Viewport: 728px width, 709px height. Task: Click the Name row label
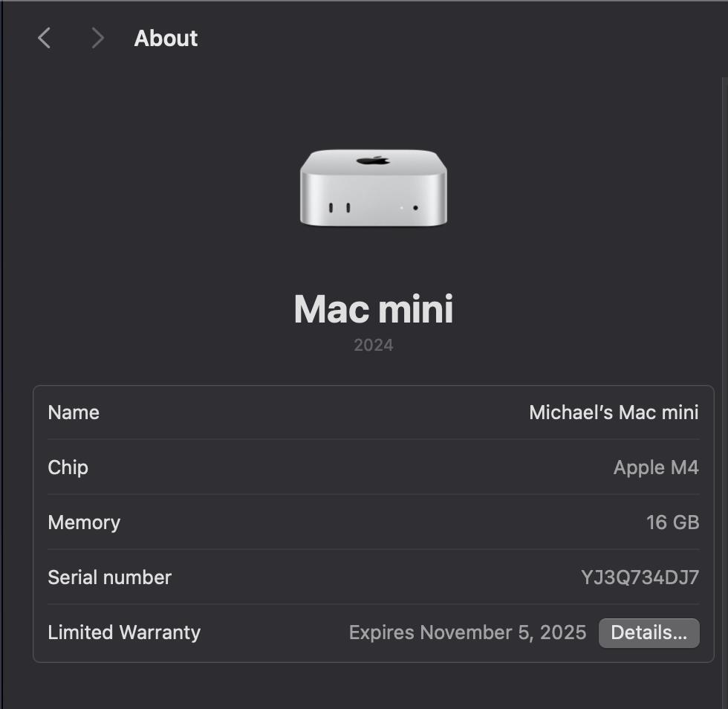[x=74, y=412]
